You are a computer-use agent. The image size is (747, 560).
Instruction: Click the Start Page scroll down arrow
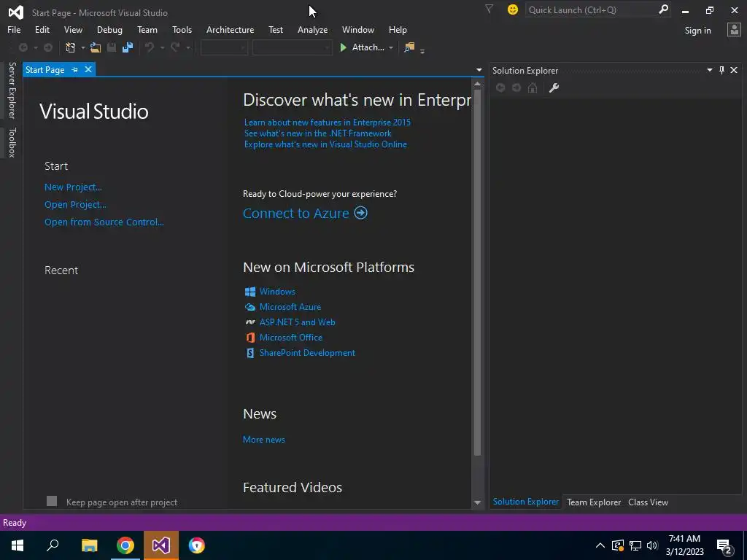(x=477, y=503)
